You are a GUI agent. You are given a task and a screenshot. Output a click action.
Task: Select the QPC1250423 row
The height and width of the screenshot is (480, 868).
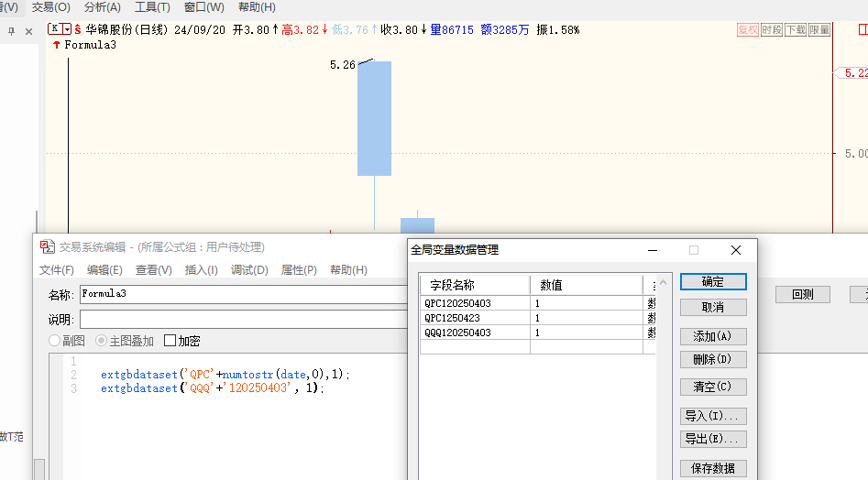point(538,318)
